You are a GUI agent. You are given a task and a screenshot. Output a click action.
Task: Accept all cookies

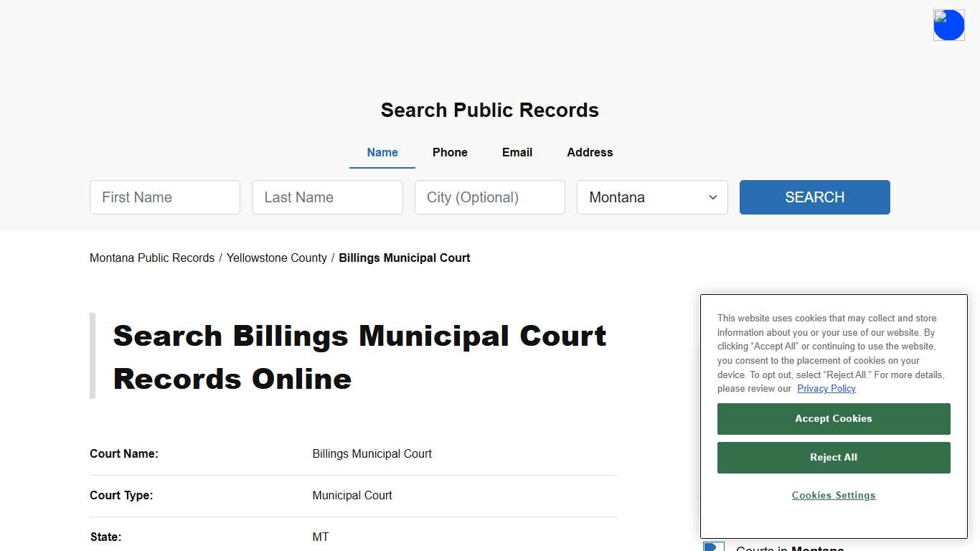(833, 418)
